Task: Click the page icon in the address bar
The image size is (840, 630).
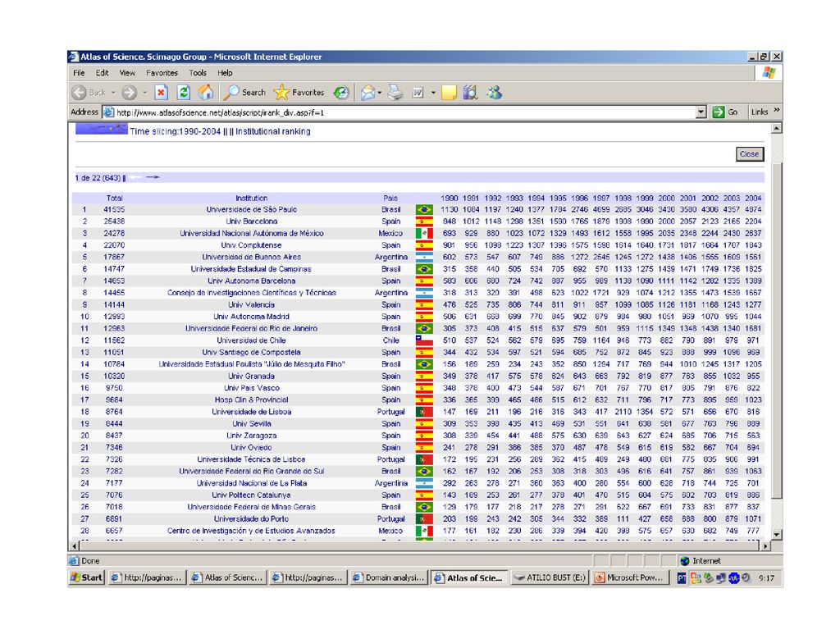Action: coord(108,112)
